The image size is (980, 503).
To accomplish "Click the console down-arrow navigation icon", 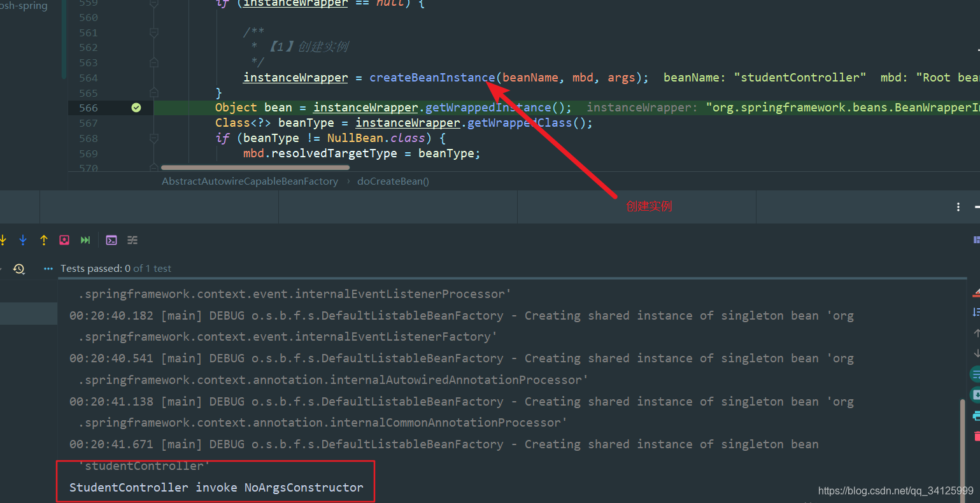I will pos(976,353).
